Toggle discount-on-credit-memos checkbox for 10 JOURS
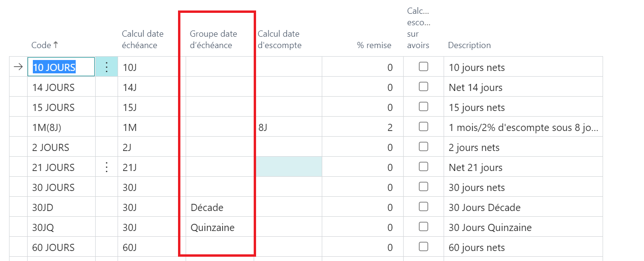 423,67
